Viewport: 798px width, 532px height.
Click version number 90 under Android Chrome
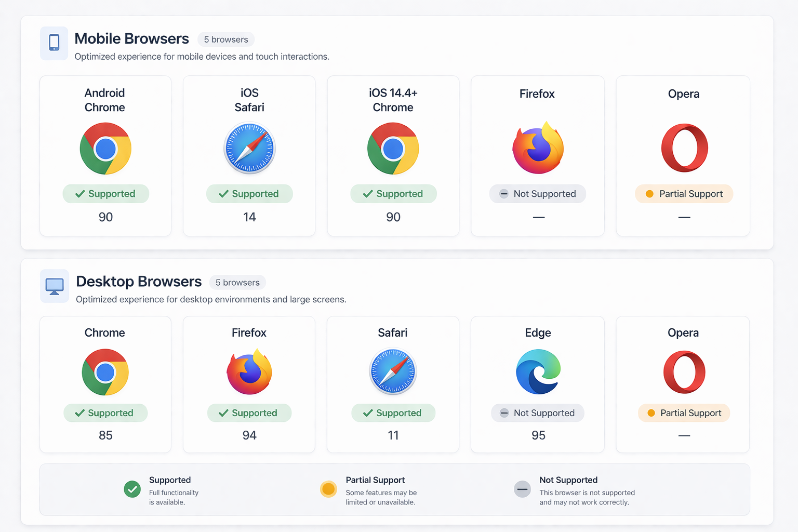(105, 217)
